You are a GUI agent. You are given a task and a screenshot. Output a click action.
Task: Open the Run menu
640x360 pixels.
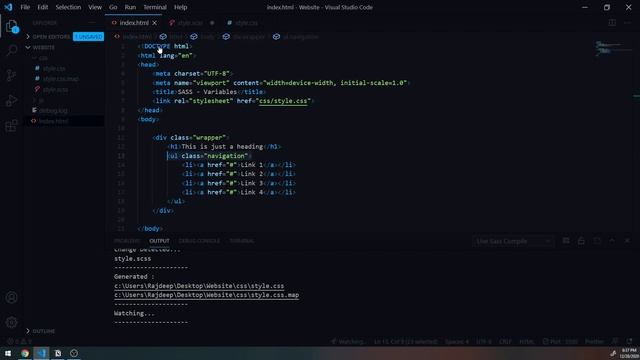pos(130,7)
